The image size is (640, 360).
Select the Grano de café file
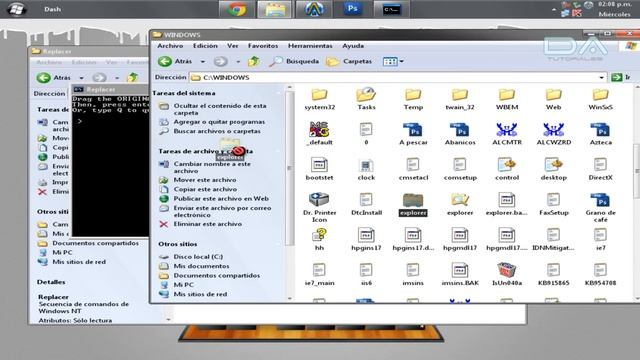(x=600, y=207)
